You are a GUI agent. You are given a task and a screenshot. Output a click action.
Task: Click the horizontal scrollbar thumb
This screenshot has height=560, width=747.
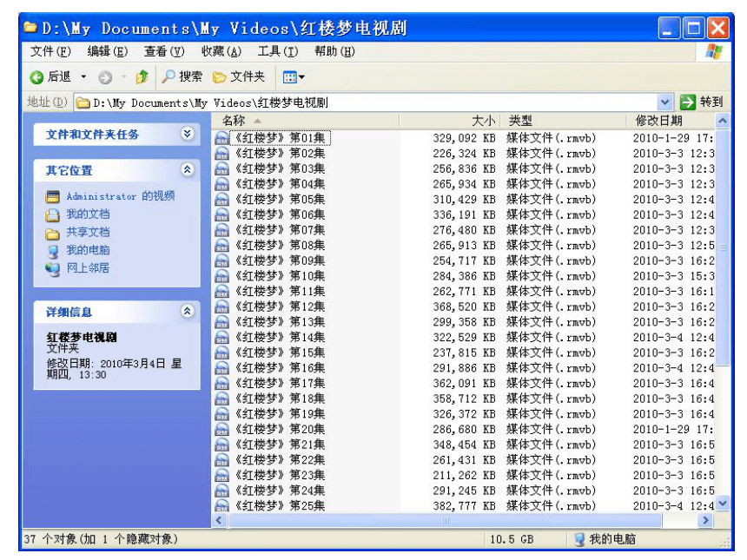coord(445,520)
